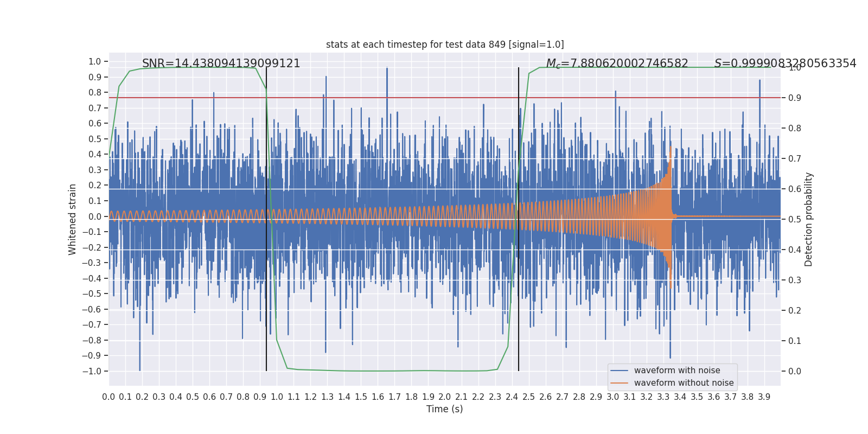The width and height of the screenshot is (868, 434).
Task: Click Detection probability tick label 0.4
Action: tap(795, 250)
